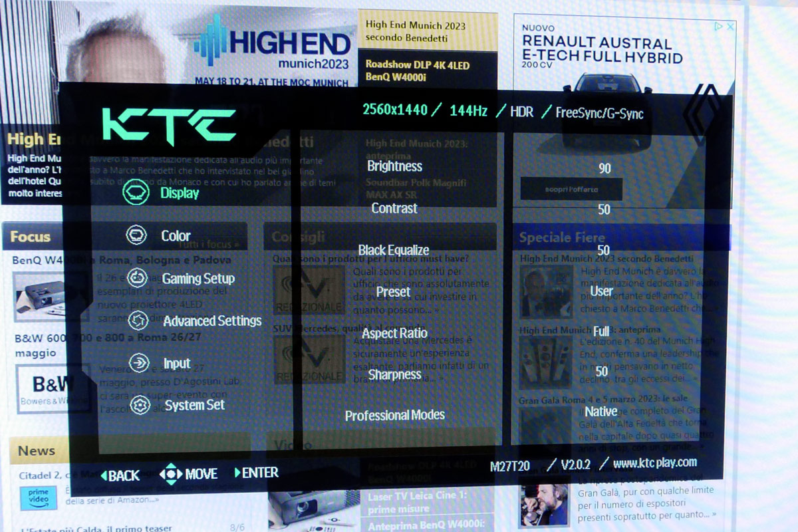Click the Color menu icon
This screenshot has height=532, width=798.
tap(136, 235)
